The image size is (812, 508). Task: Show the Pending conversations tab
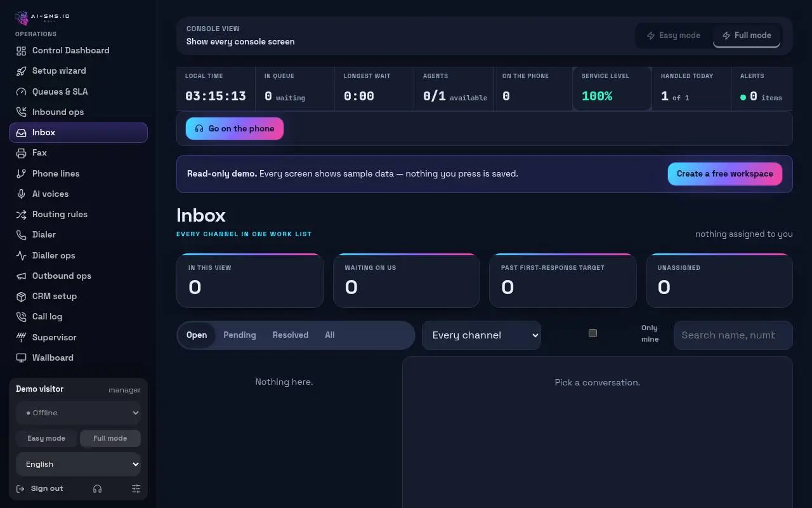coord(240,335)
